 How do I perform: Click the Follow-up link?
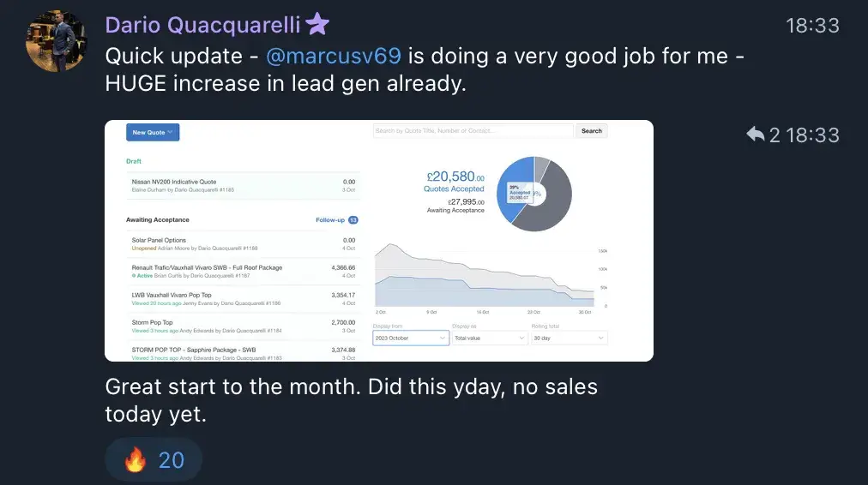(329, 220)
